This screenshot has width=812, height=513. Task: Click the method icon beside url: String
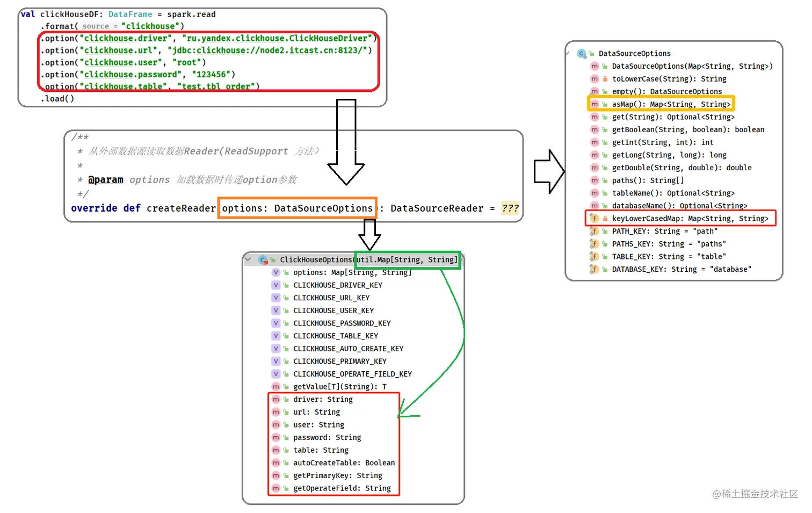276,413
